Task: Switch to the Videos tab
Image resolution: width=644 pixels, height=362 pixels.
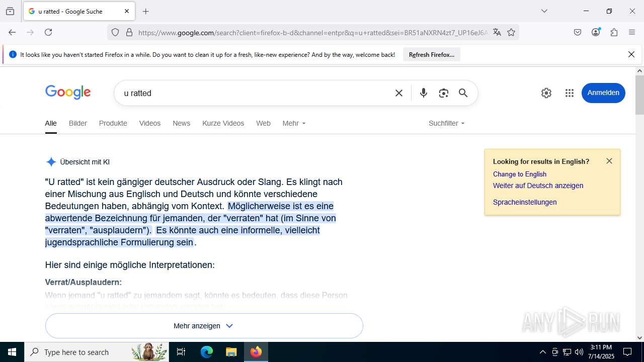Action: (x=150, y=123)
